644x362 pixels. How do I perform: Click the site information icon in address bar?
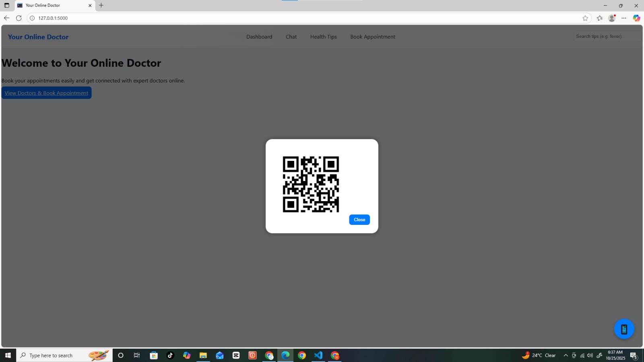click(32, 18)
